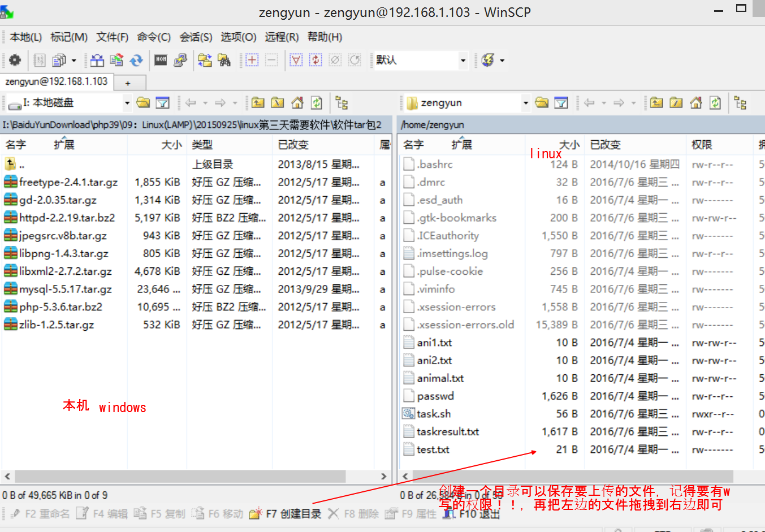Open the 命令(C) menu

(x=154, y=37)
